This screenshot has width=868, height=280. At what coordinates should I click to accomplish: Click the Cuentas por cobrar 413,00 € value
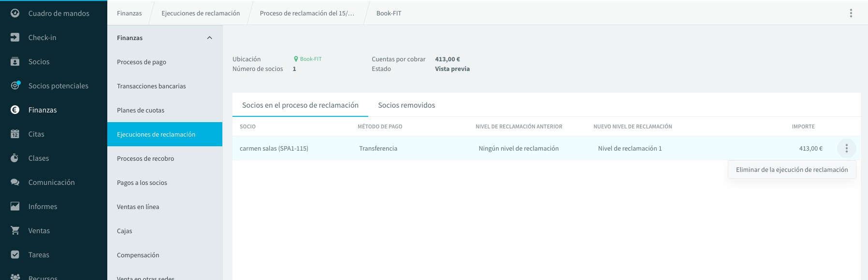click(x=448, y=59)
